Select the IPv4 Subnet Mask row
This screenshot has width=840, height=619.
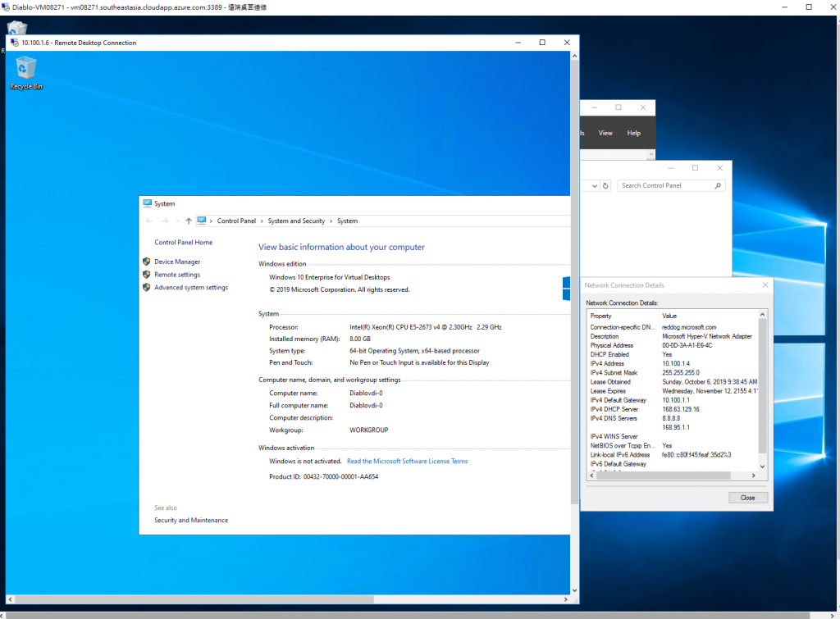point(673,373)
